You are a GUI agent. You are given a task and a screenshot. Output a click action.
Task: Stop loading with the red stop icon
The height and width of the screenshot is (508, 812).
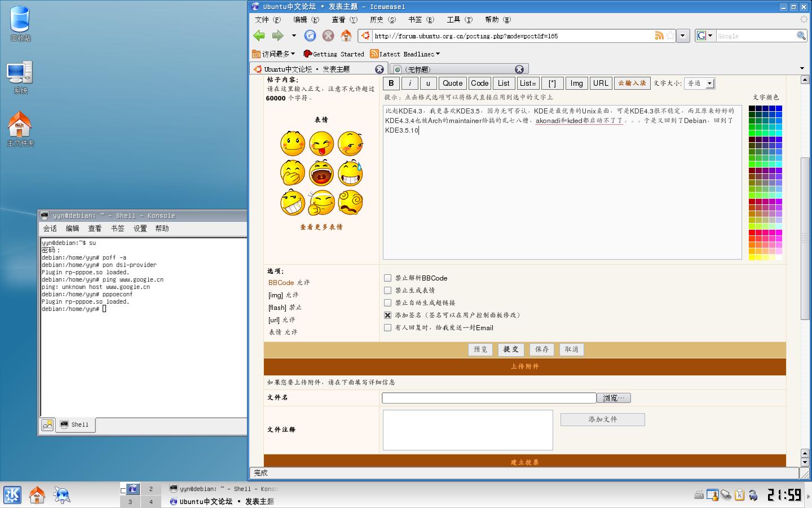328,36
